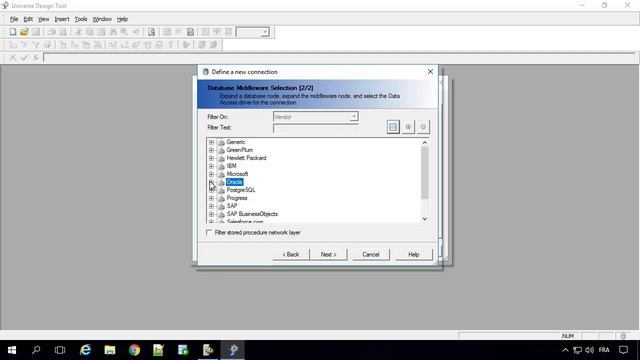Click the fx function icon
The height and width of the screenshot is (360, 640).
36,58
